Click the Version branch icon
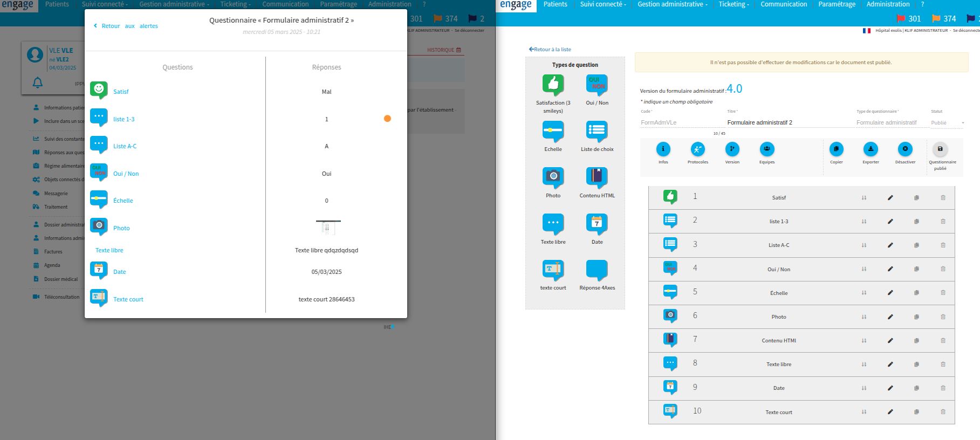 tap(732, 149)
